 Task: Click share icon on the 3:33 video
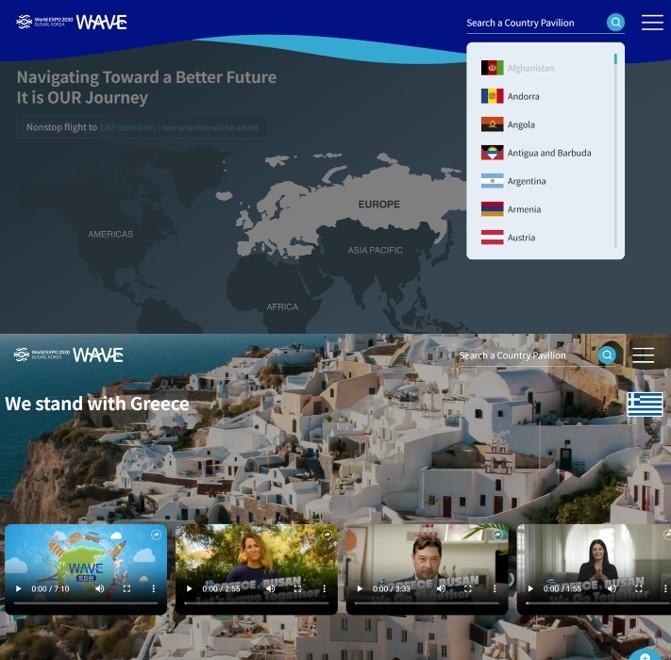(497, 534)
